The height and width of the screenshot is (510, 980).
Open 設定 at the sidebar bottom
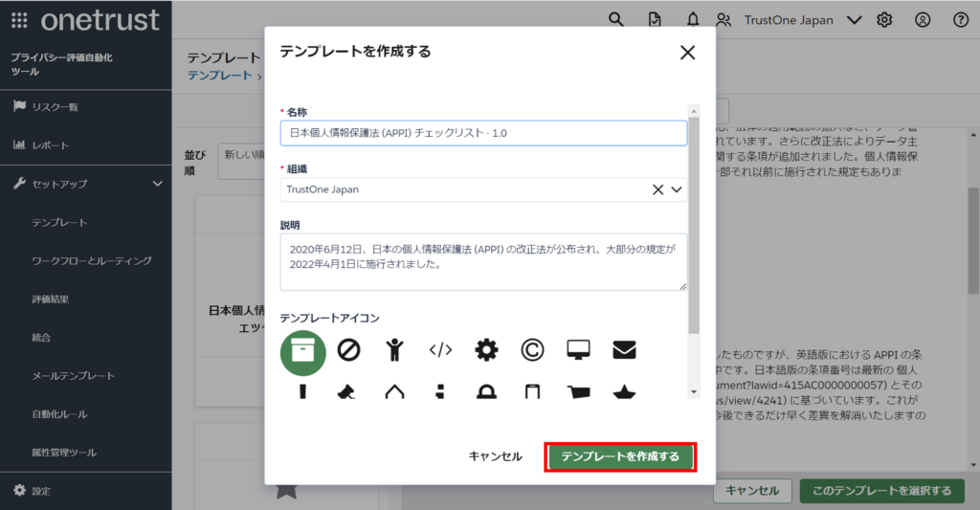tap(41, 491)
